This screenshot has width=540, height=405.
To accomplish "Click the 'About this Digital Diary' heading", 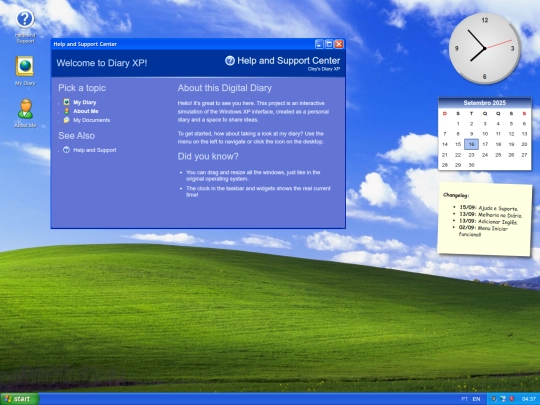I will point(225,88).
